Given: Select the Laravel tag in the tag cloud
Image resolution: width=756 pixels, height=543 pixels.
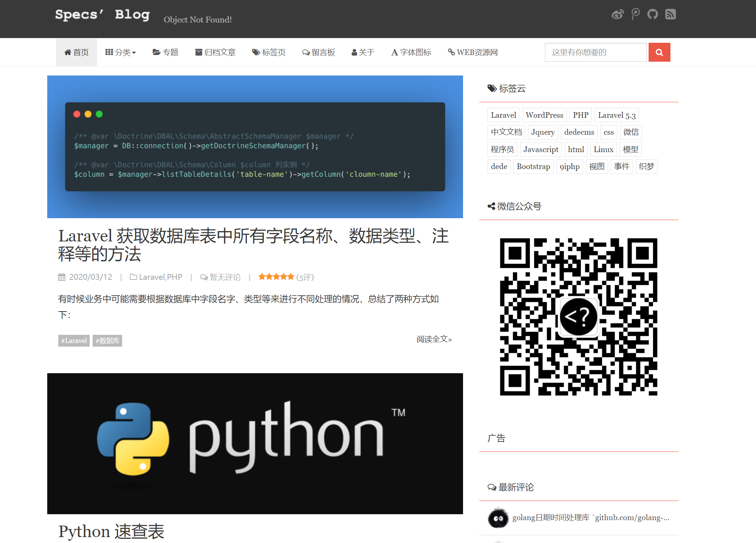Looking at the screenshot, I should [503, 115].
